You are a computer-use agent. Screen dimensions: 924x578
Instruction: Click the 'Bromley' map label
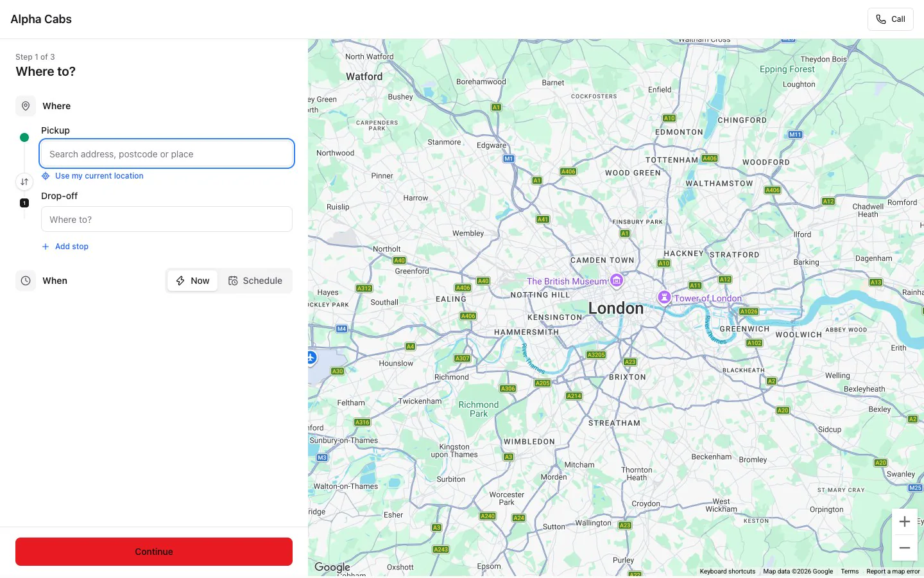753,460
